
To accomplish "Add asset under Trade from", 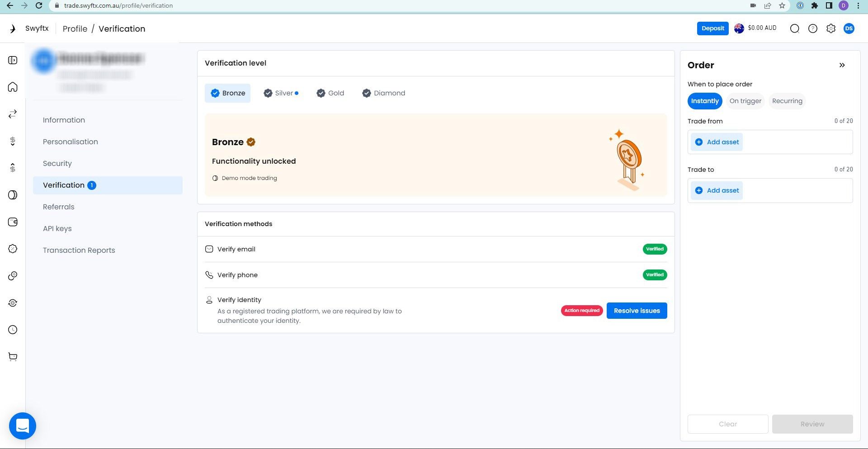I will pos(717,142).
